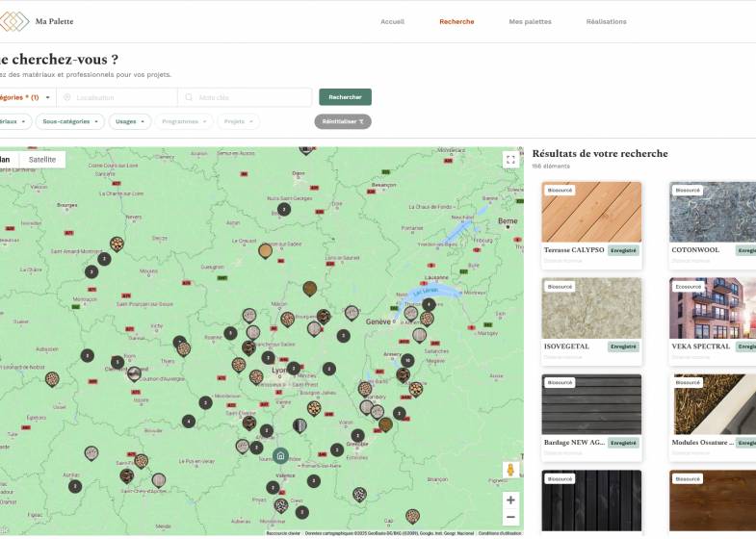Viewport: 756px width, 539px height.
Task: Open the cluster marker labeled 10 near Annecy
Action: pos(407,360)
